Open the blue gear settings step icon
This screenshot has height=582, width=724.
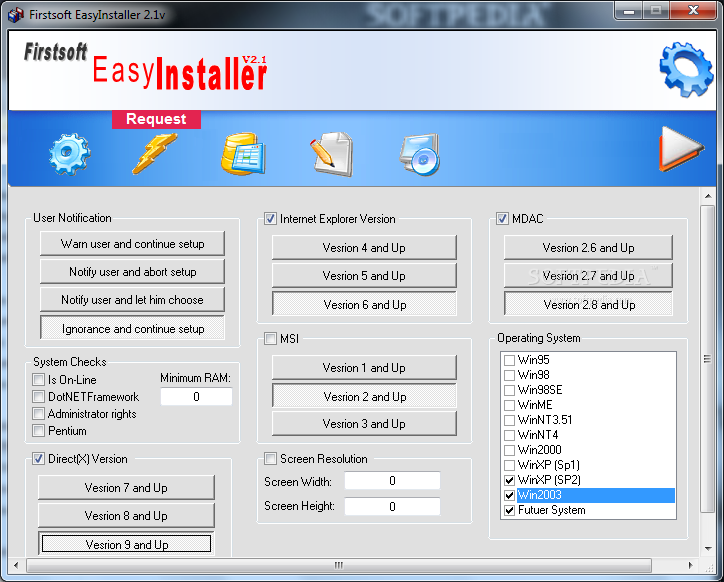pyautogui.click(x=69, y=154)
